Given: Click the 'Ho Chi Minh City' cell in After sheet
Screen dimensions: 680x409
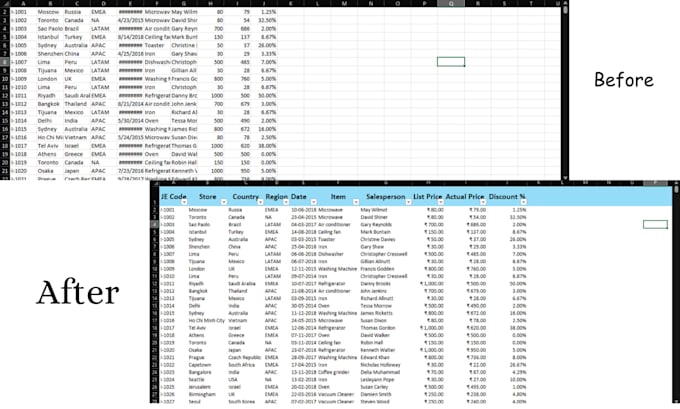Looking at the screenshot, I should click(207, 321).
